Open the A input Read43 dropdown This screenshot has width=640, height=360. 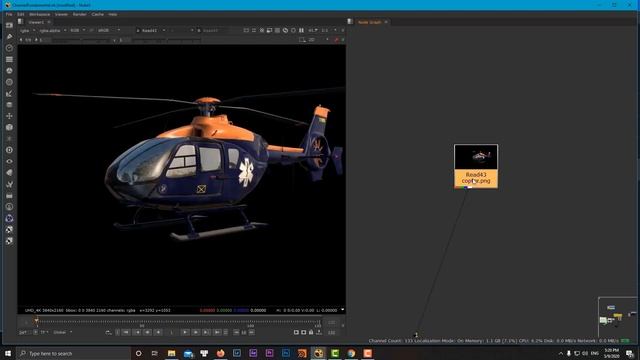[151, 31]
